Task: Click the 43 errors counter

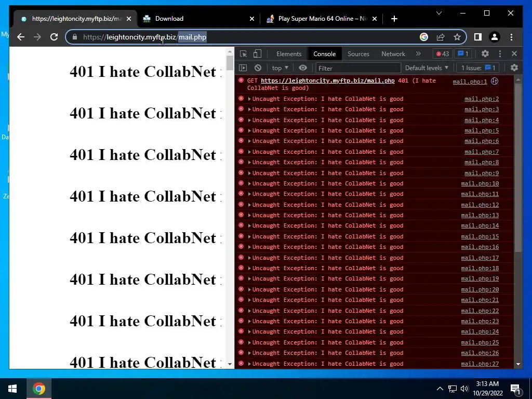Action: point(443,54)
